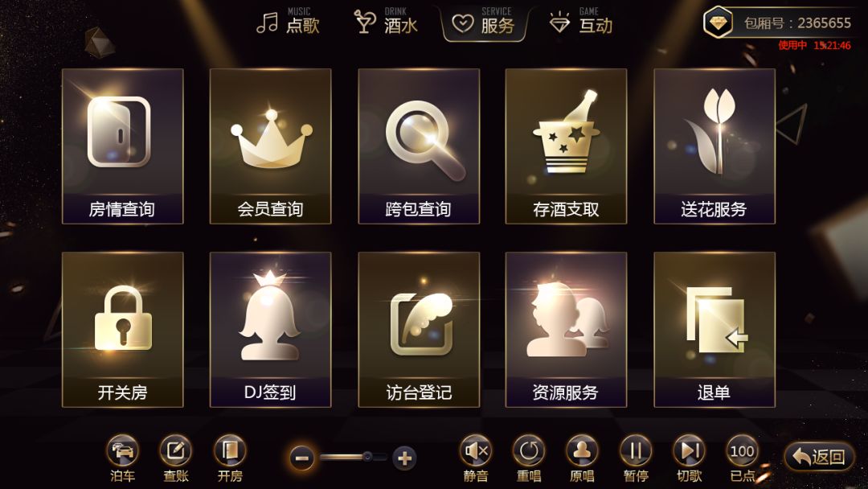The height and width of the screenshot is (489, 868).
Task: Click the 返回 back button
Action: (x=819, y=457)
